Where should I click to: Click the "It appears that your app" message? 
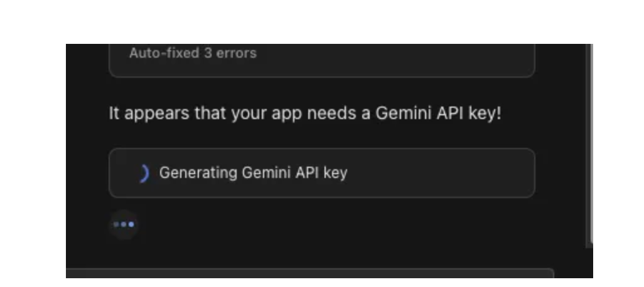click(x=305, y=113)
